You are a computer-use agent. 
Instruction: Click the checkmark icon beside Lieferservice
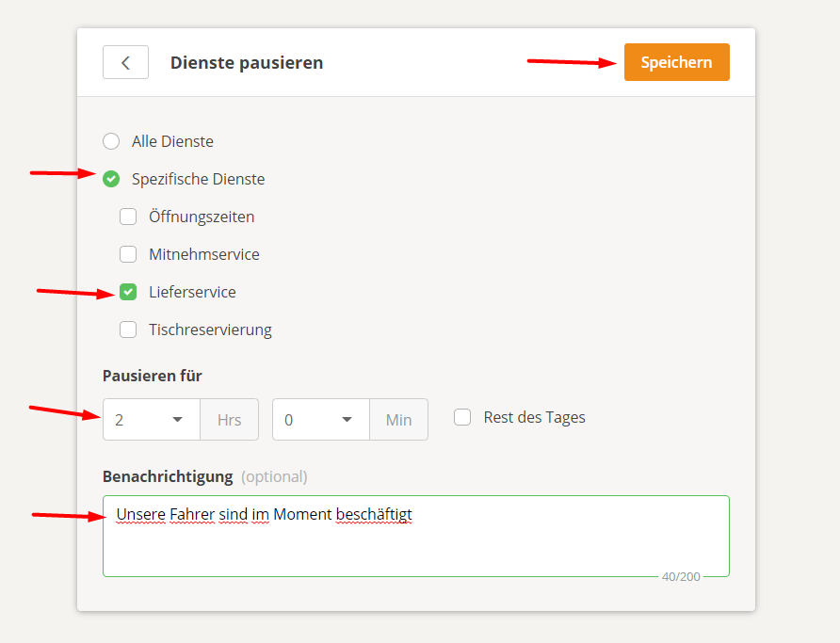(128, 292)
